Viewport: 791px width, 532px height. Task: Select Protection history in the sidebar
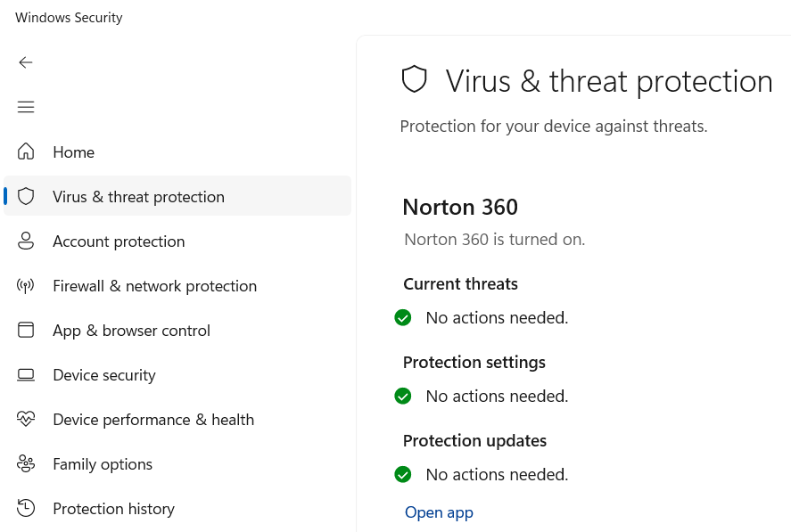[x=113, y=508]
